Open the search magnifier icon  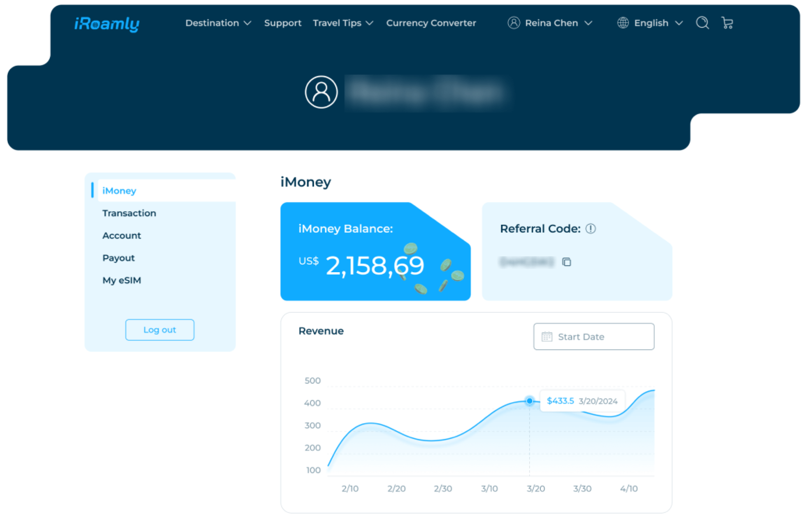point(702,23)
